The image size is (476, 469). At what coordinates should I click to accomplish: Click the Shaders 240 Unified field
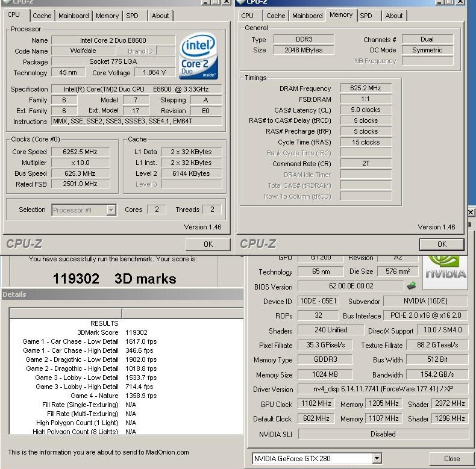[x=331, y=330]
